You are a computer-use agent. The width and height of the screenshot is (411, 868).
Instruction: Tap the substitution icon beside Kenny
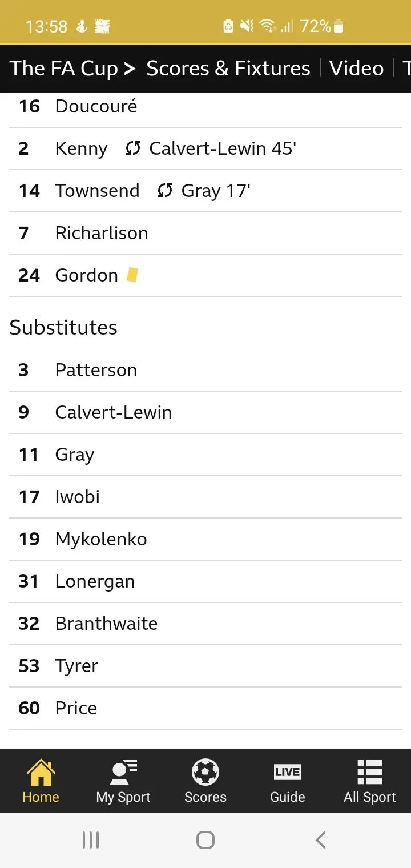coord(133,149)
